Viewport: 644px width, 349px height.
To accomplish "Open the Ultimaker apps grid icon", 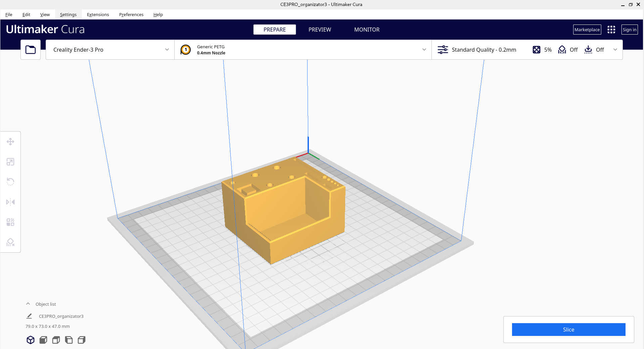I will click(x=611, y=30).
